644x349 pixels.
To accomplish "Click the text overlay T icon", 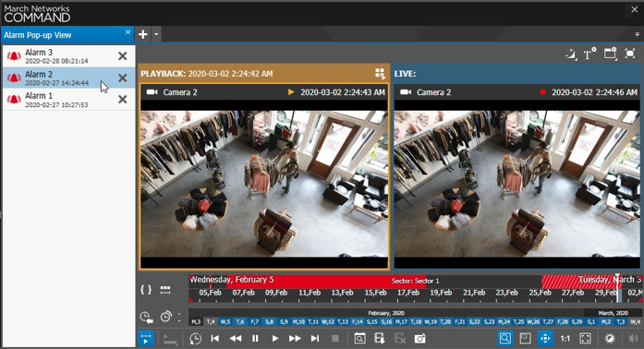I will click(x=589, y=54).
